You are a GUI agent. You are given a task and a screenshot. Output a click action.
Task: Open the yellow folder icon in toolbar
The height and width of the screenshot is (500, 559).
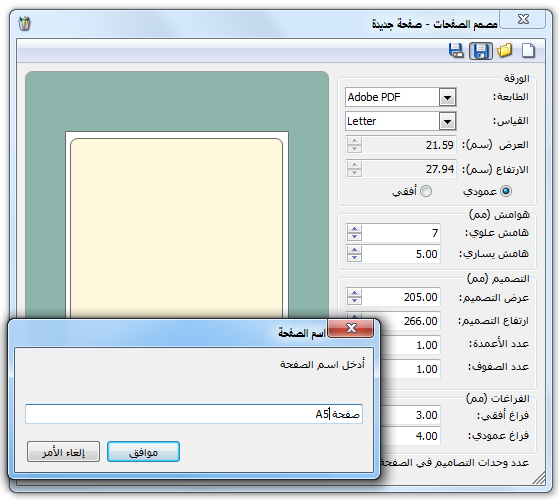(x=505, y=50)
